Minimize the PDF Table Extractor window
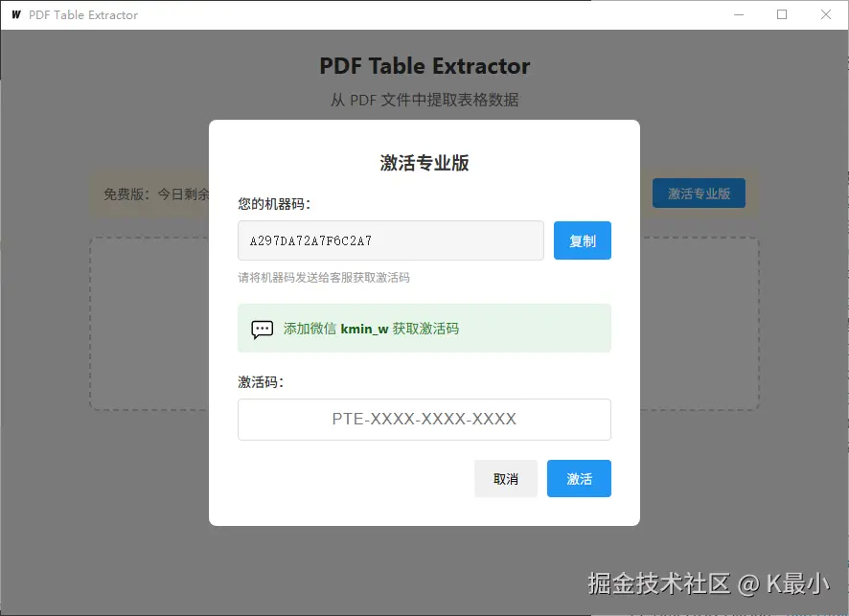The height and width of the screenshot is (616, 849). (x=739, y=14)
